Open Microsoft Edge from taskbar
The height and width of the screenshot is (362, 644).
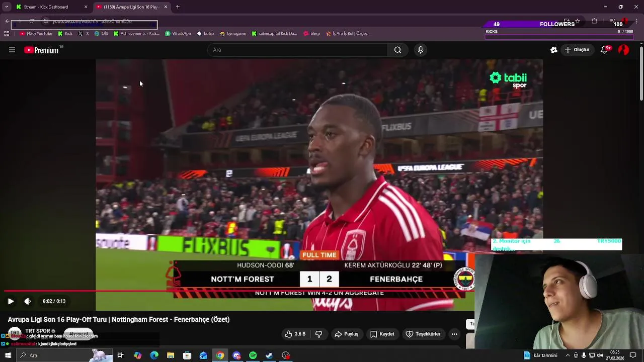point(154,355)
